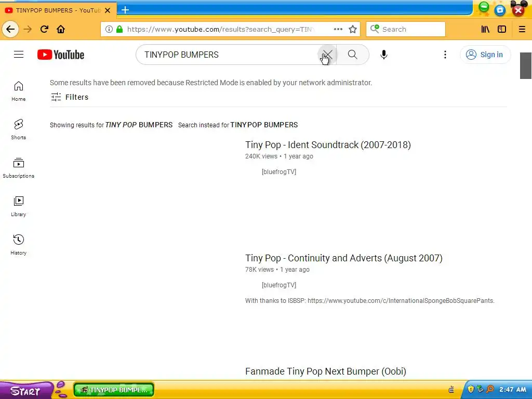Submit search with the magnifier button

(x=353, y=55)
